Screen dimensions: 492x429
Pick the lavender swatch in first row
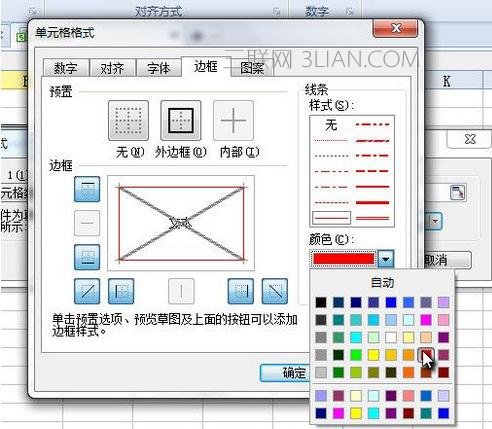click(444, 302)
